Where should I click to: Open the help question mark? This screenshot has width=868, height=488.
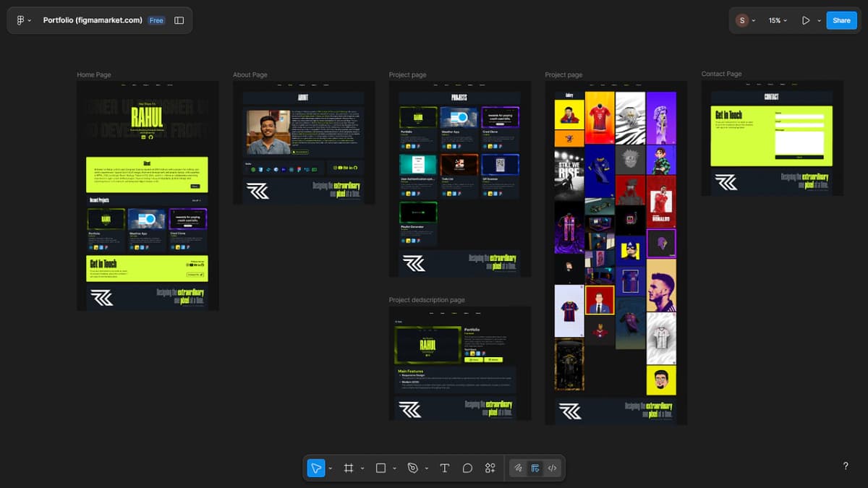click(x=846, y=466)
